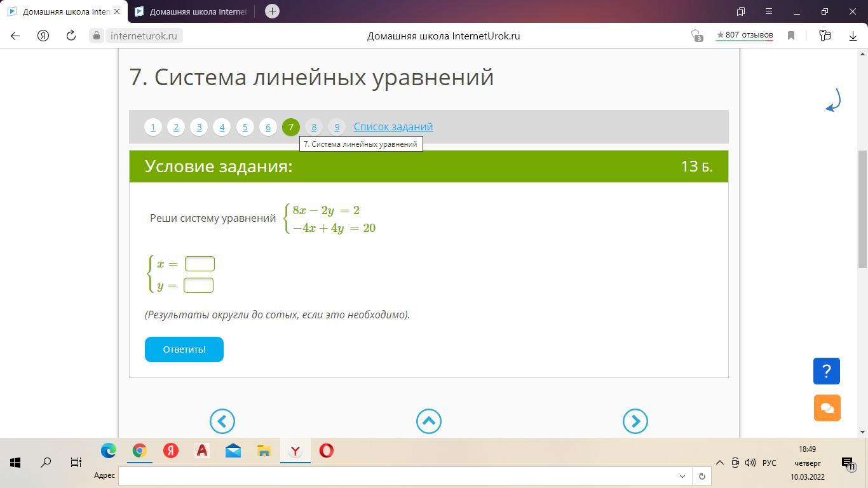Open the Список заданий link
868x488 pixels.
[x=393, y=126]
